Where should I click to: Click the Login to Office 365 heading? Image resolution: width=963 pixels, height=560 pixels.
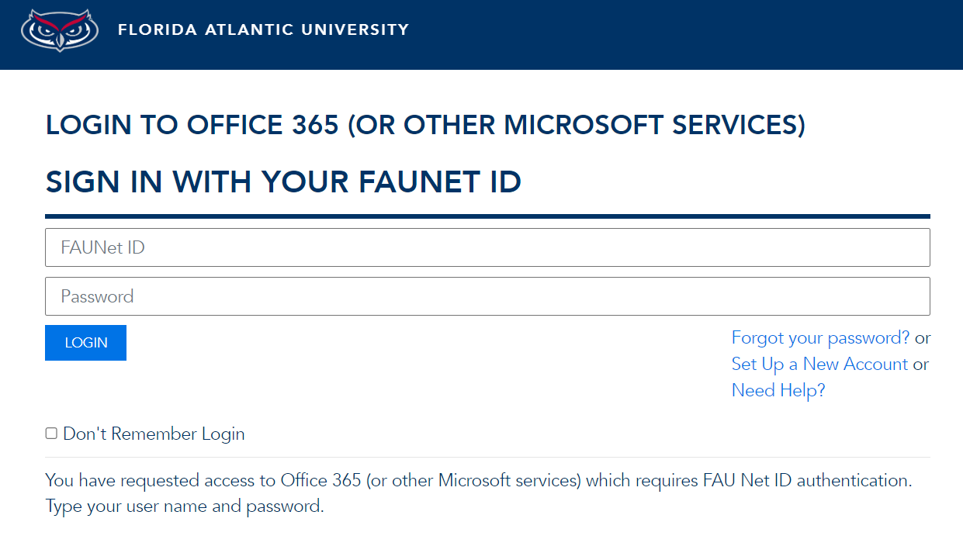(x=425, y=125)
